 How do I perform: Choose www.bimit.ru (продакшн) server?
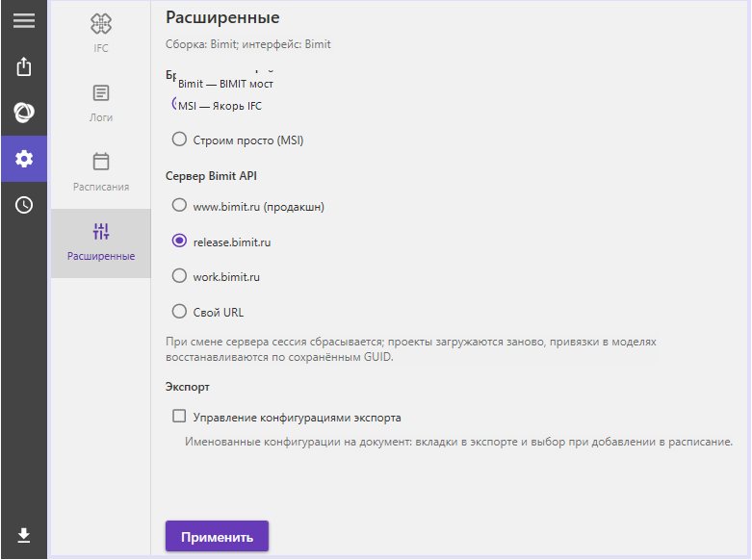[179, 206]
